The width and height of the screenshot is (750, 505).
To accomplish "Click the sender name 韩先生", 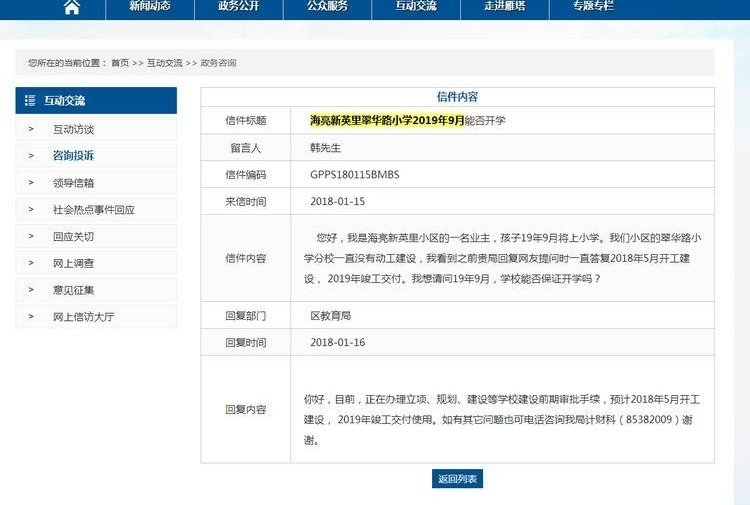I will point(325,148).
